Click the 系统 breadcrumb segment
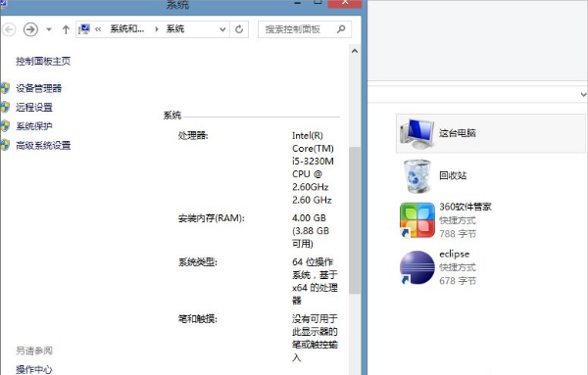The height and width of the screenshot is (375, 588). (175, 28)
